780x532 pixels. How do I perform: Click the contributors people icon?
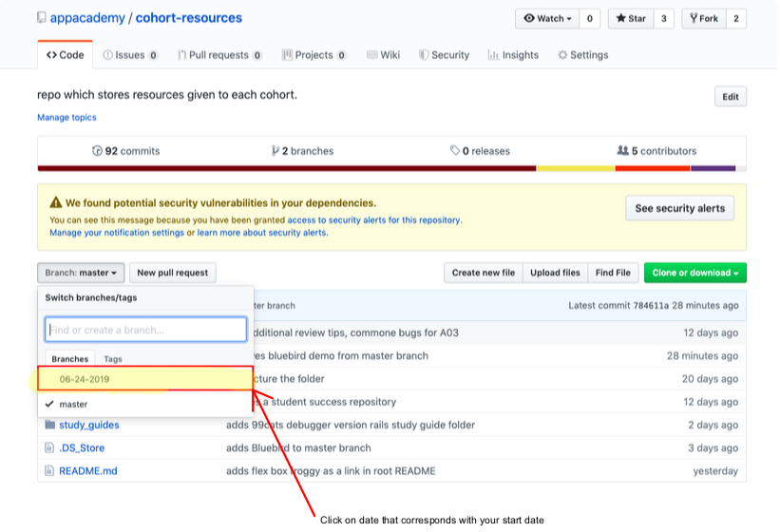[x=623, y=150]
